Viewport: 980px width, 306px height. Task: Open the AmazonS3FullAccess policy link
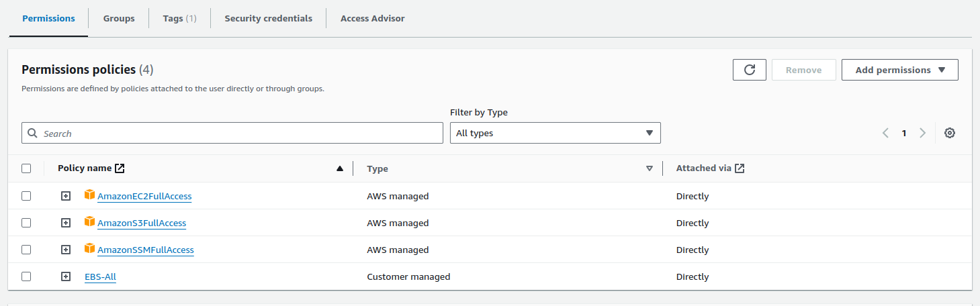pyautogui.click(x=142, y=223)
